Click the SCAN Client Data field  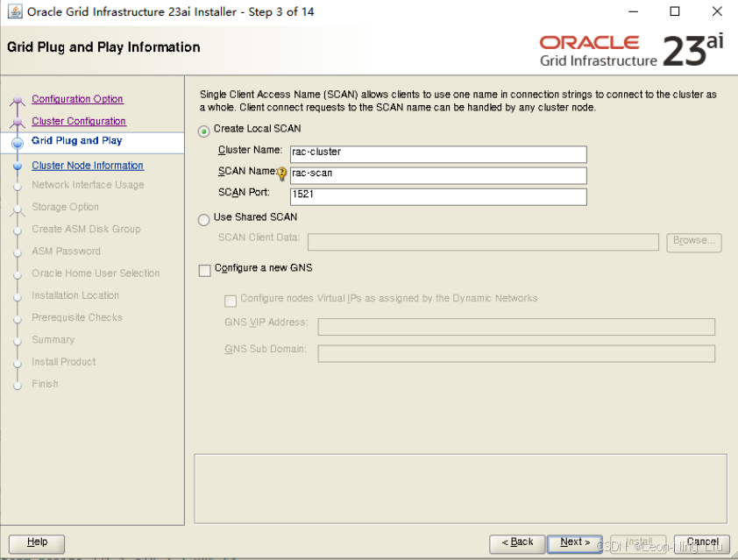[483, 242]
